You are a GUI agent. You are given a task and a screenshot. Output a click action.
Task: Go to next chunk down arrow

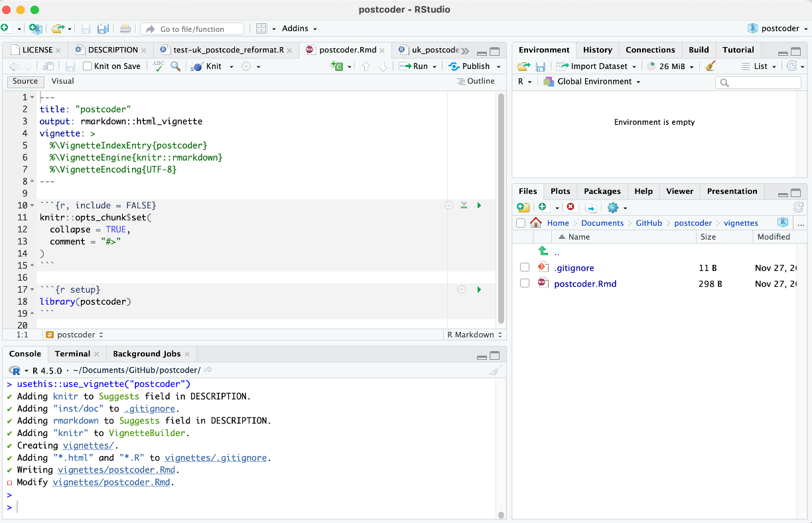383,66
